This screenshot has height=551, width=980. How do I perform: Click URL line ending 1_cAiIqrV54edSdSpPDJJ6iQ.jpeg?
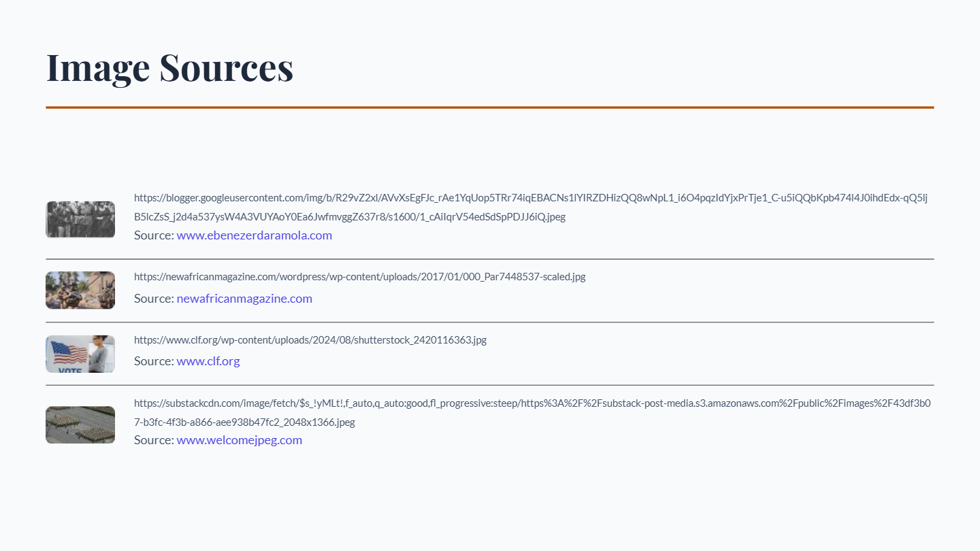350,217
